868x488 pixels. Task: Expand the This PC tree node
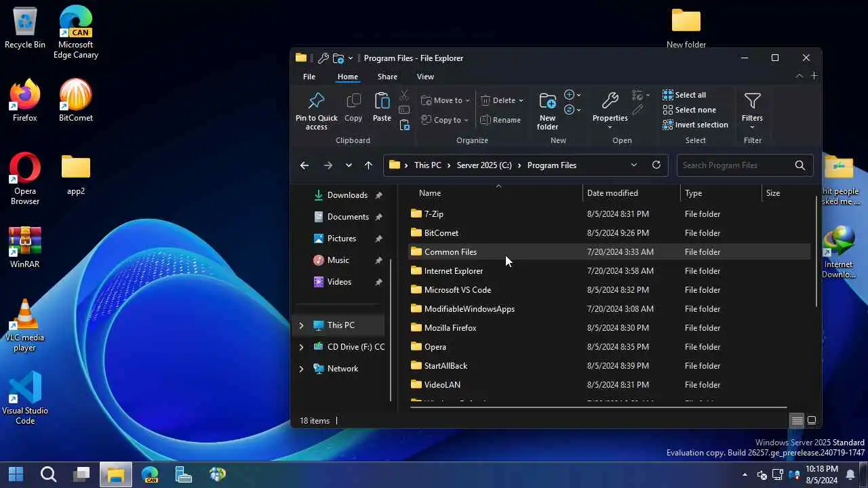(x=302, y=325)
